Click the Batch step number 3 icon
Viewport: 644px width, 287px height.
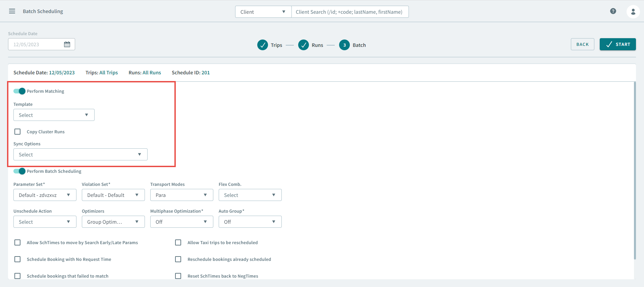pyautogui.click(x=344, y=45)
